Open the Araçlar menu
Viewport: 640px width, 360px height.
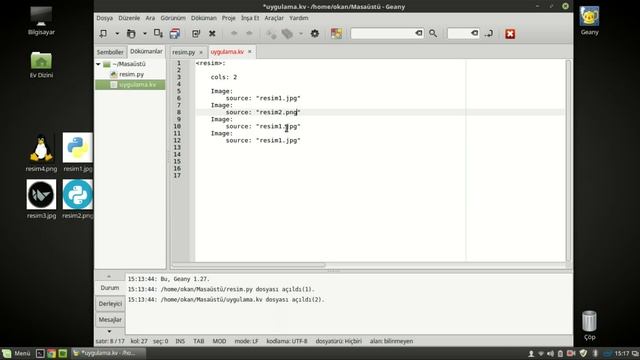click(x=274, y=18)
